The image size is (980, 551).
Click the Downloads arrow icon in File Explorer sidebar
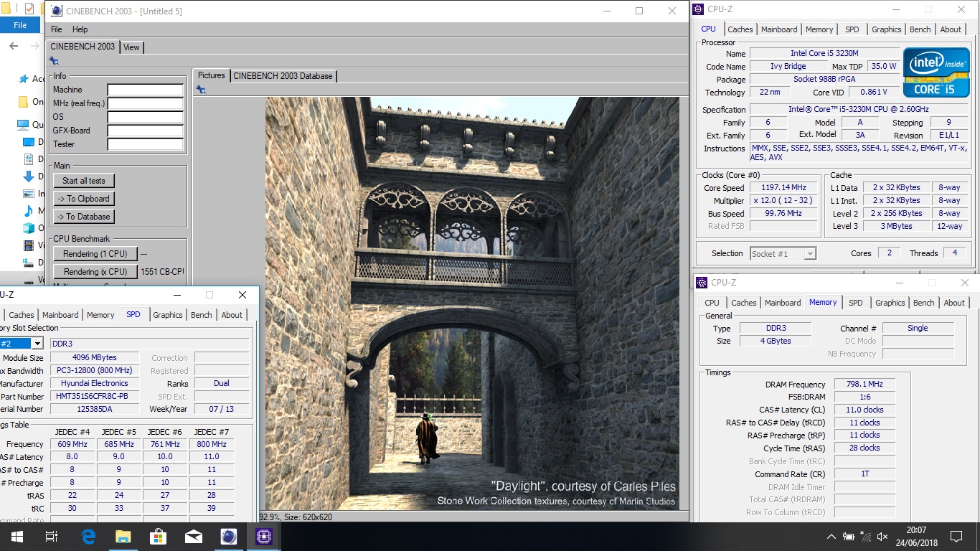click(29, 176)
